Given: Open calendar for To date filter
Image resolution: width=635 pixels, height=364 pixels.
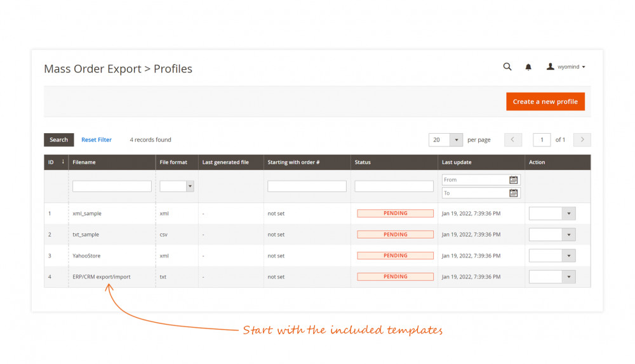Looking at the screenshot, I should [514, 193].
